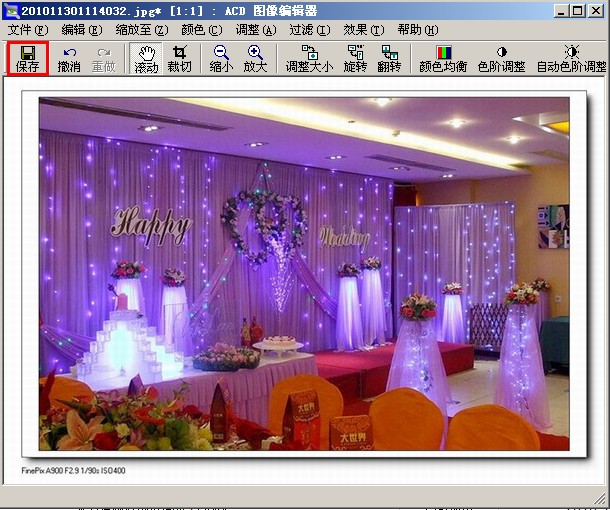Screen dimensions: 610x510
Task: Open the 颜色 (Color) menu
Action: point(201,30)
